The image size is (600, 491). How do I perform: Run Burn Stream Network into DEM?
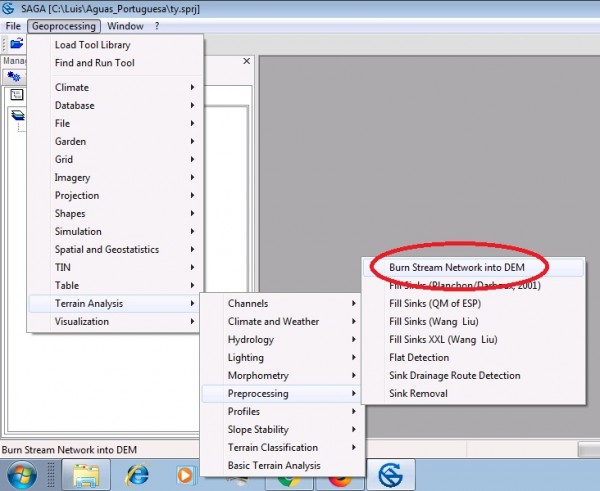[x=473, y=268]
